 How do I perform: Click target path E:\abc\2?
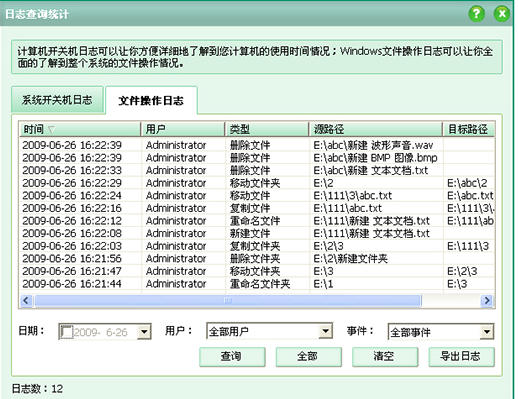(467, 183)
